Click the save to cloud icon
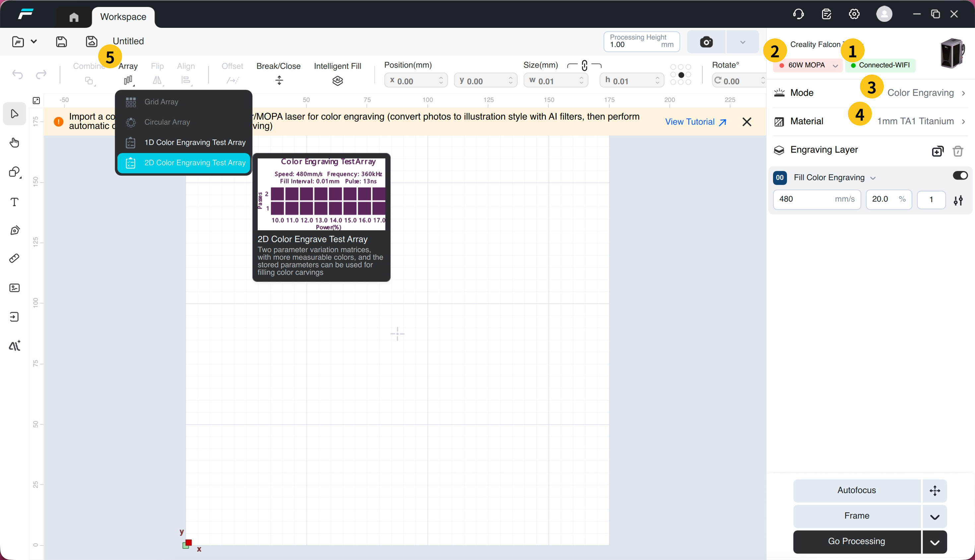Image resolution: width=975 pixels, height=560 pixels. 91,41
